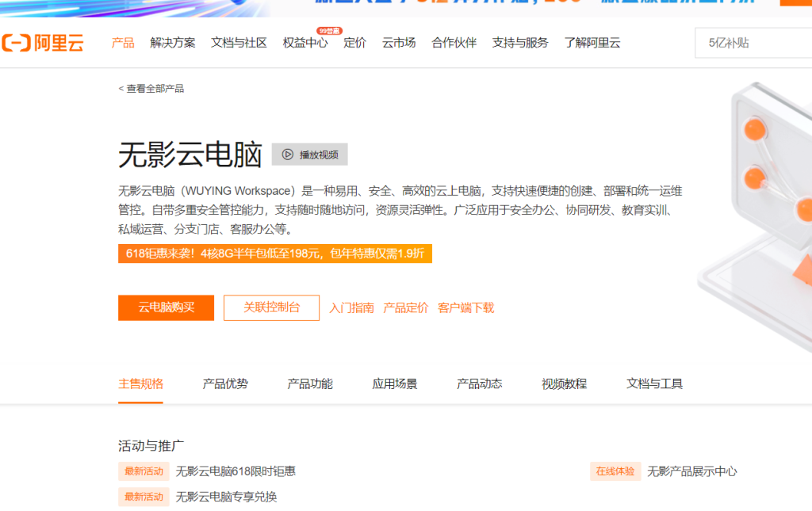Click the top promotional banner strip

coord(406,8)
